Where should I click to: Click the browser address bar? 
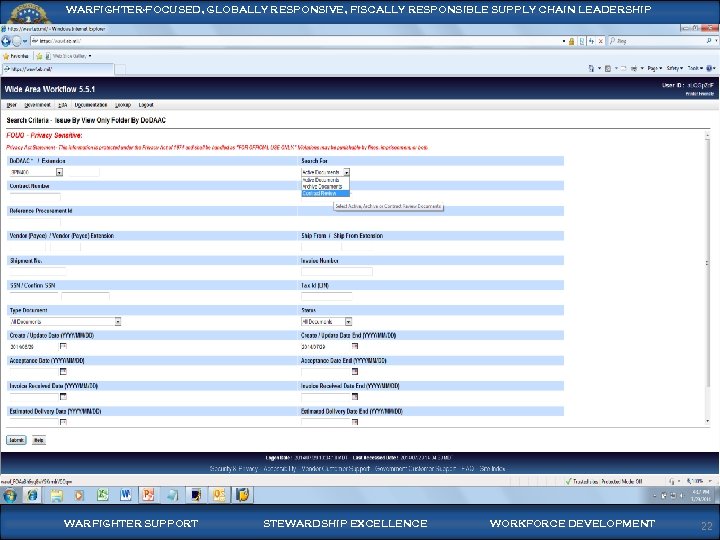(x=296, y=41)
